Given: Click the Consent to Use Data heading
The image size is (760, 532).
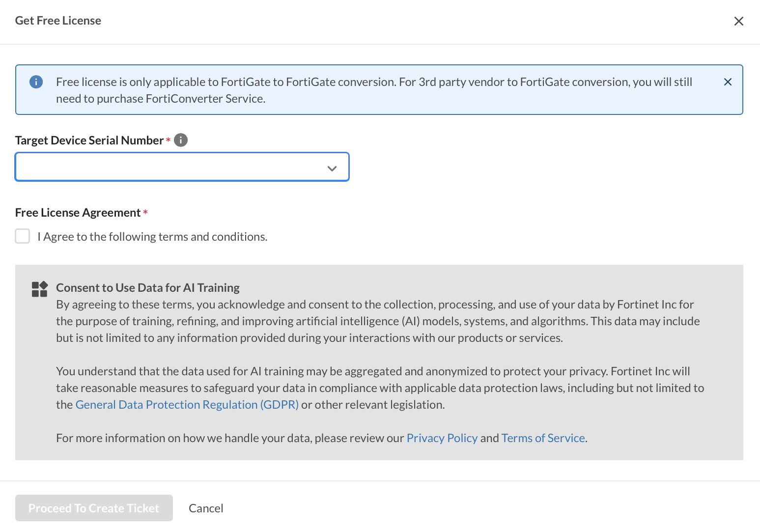Looking at the screenshot, I should (147, 287).
